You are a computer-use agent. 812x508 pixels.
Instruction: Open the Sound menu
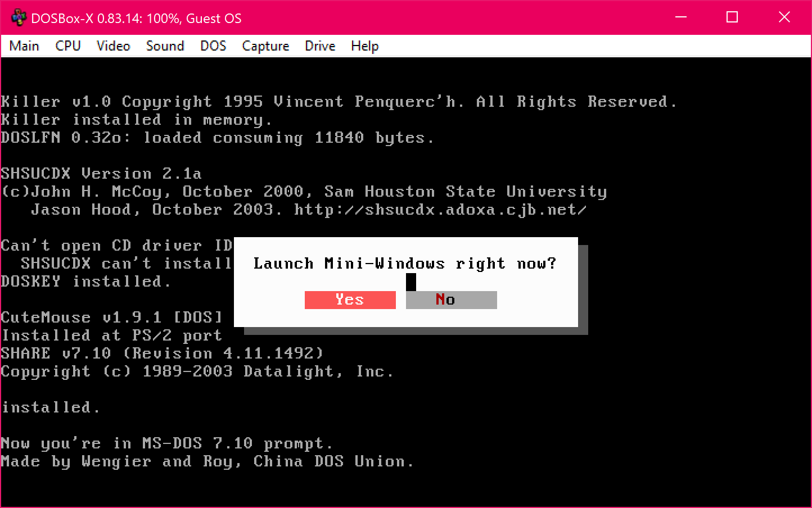165,46
